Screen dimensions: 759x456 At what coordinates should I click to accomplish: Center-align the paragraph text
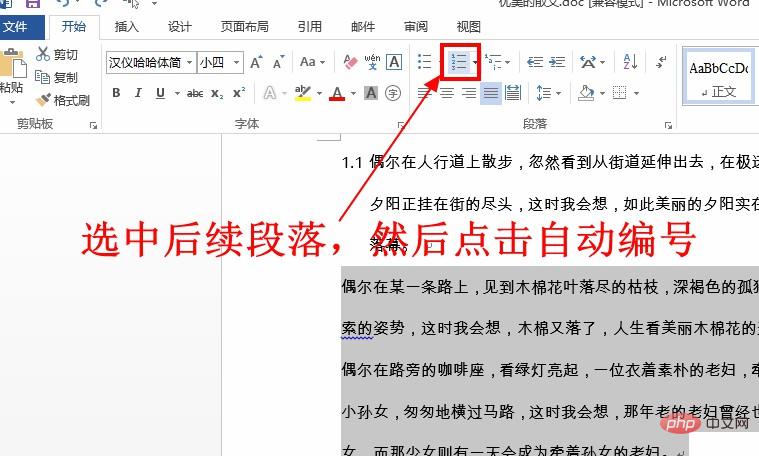pyautogui.click(x=446, y=93)
